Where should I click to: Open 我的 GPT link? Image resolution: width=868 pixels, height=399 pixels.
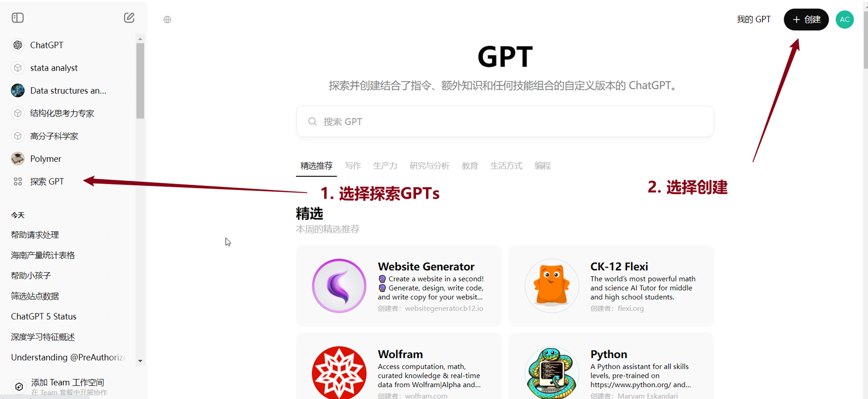click(x=754, y=19)
